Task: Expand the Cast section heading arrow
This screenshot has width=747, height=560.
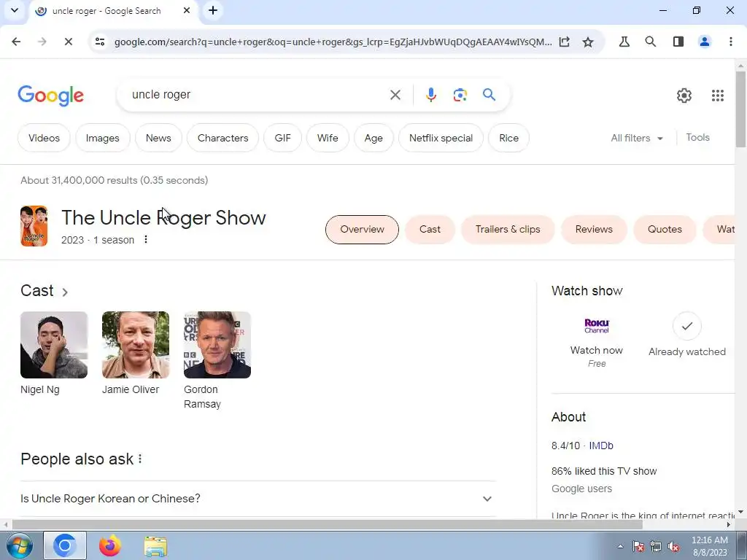Action: tap(65, 292)
